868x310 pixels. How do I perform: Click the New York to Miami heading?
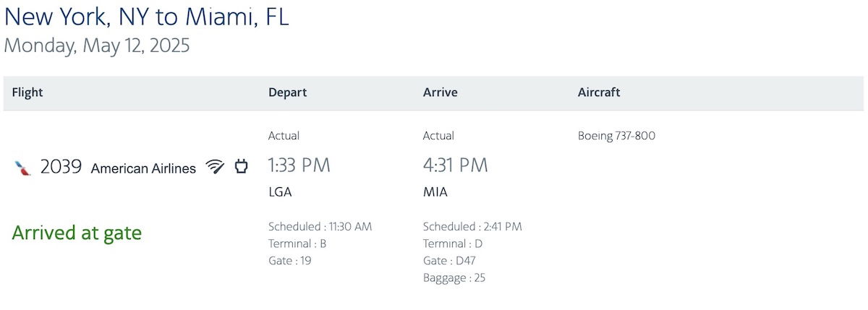click(147, 16)
